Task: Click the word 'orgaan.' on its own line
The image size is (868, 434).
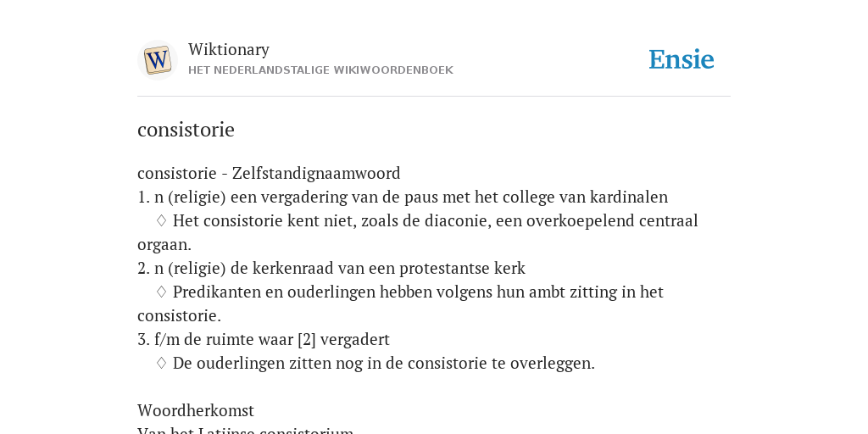Action: [164, 245]
